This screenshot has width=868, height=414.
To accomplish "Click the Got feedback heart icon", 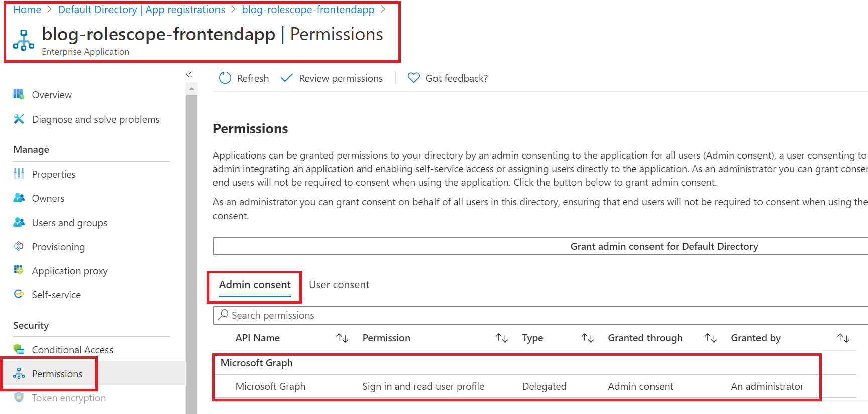I will point(413,78).
